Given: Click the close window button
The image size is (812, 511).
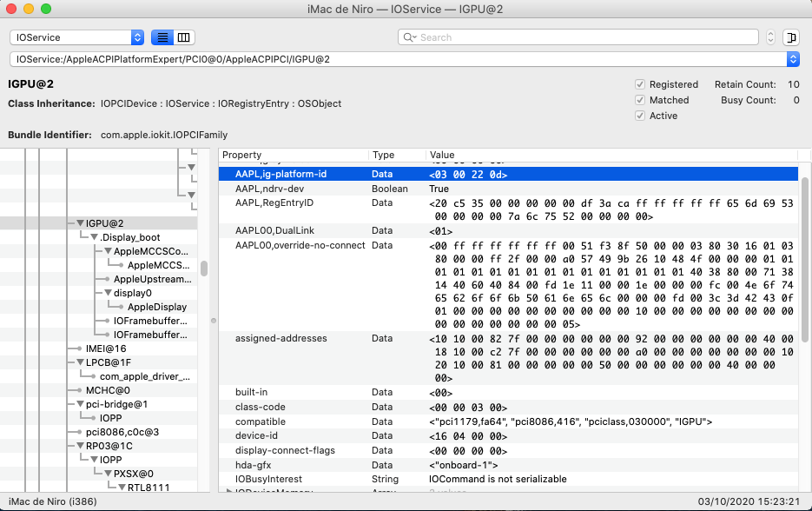Looking at the screenshot, I should (11, 9).
